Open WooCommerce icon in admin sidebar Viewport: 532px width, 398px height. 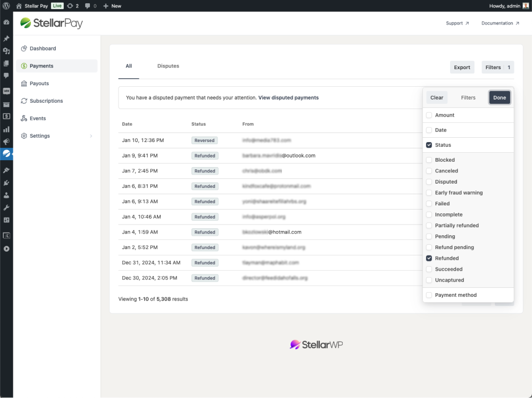click(6, 91)
